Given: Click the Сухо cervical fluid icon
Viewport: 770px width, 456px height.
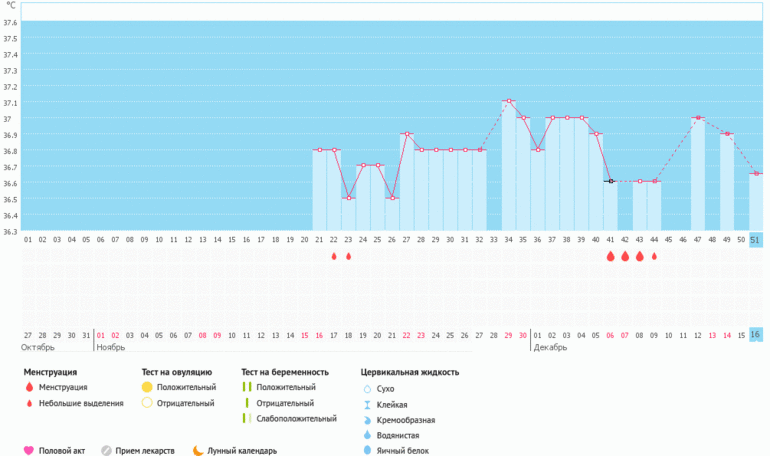Looking at the screenshot, I should pos(366,388).
